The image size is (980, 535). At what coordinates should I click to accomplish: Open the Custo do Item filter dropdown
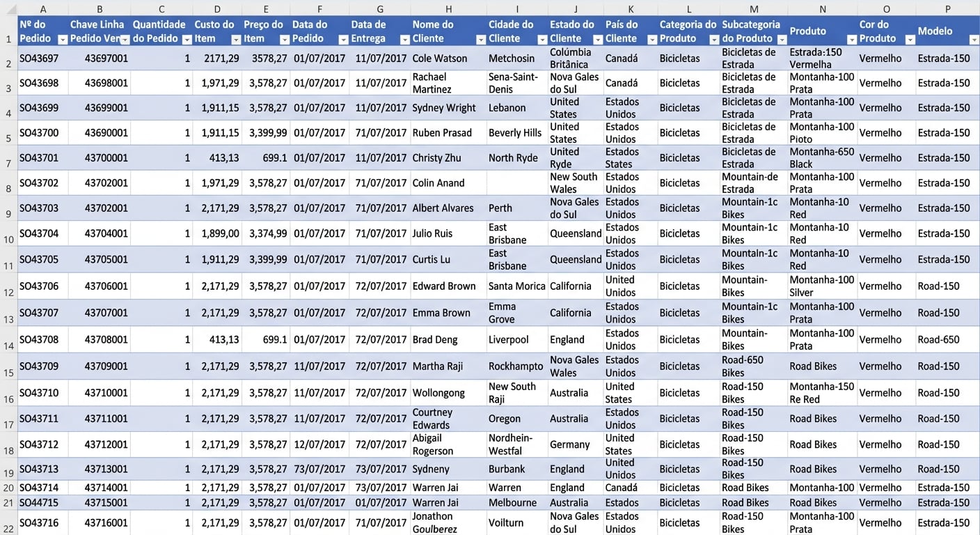[x=235, y=40]
